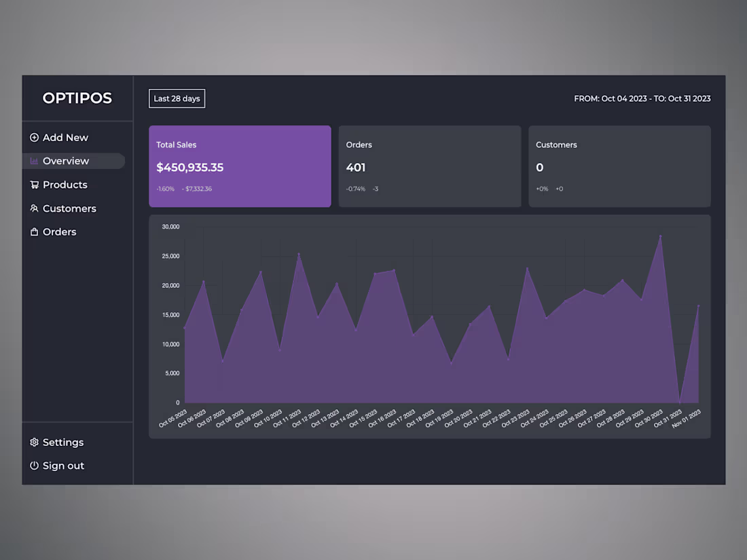Click the Sign out power icon

34,466
